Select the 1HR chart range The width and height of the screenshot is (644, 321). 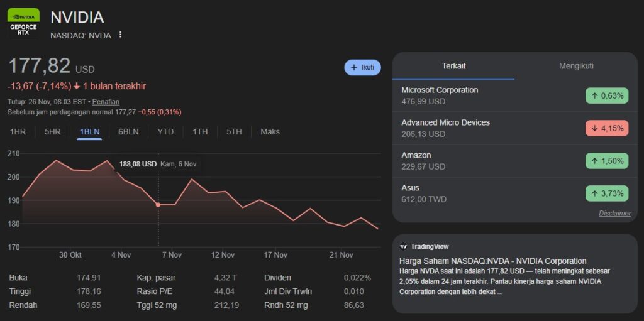pos(18,132)
